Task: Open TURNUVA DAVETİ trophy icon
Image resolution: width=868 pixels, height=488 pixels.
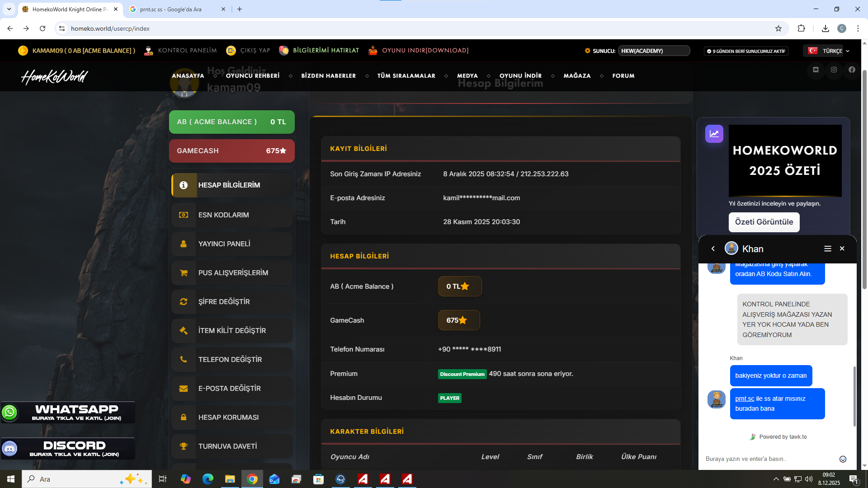Action: pos(184,446)
